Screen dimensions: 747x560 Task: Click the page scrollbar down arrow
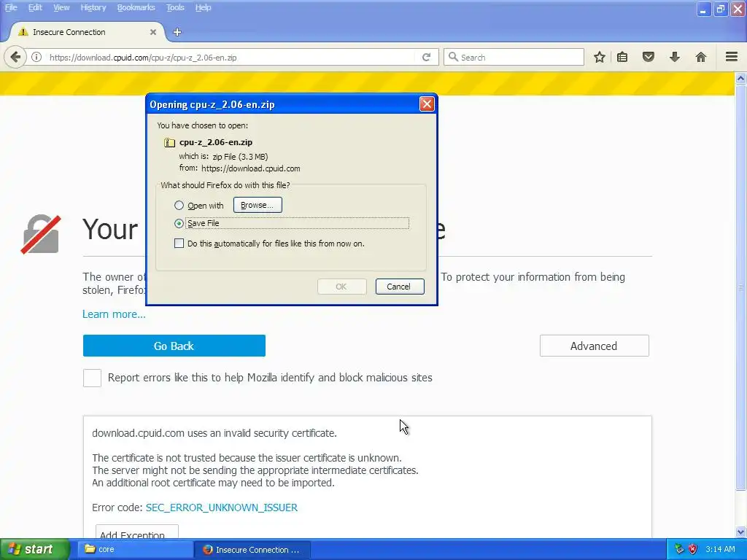click(740, 532)
